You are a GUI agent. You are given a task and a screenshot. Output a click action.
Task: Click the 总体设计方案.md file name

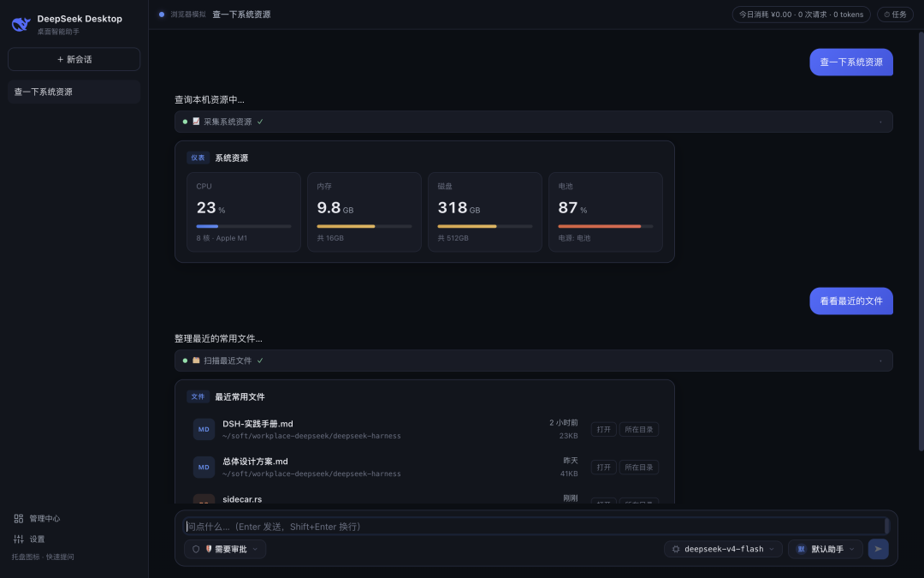255,462
